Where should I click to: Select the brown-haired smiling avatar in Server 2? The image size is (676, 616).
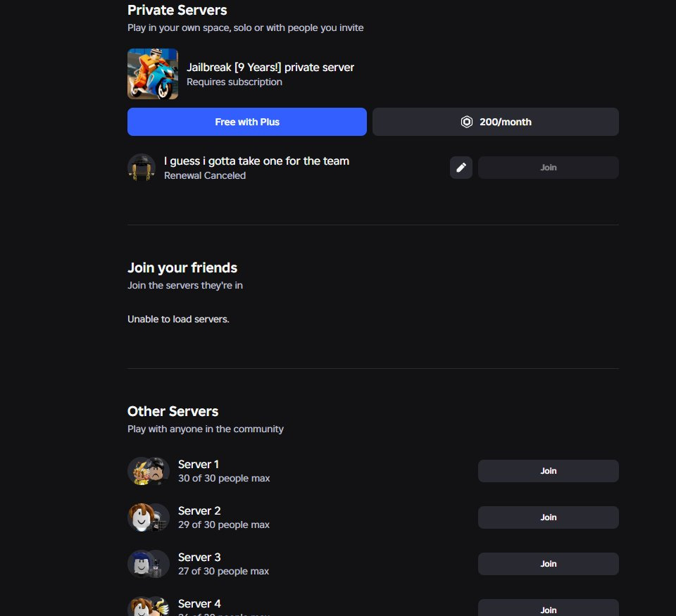139,517
